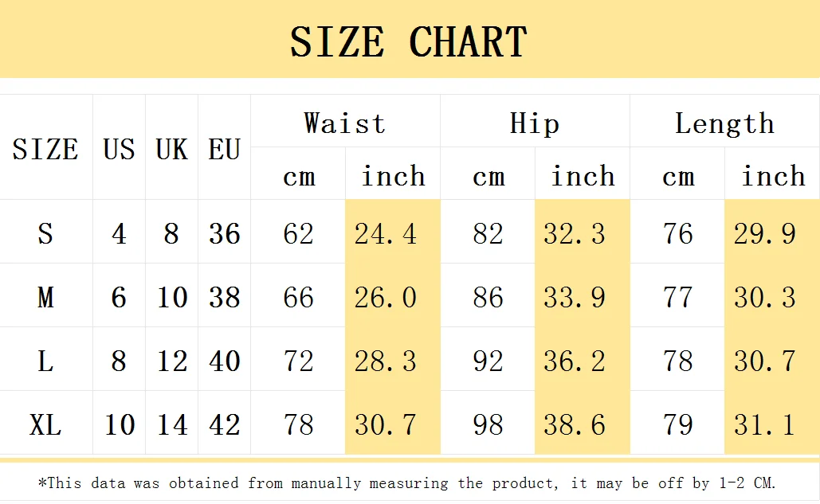This screenshot has height=504, width=820.
Task: Click the XL size row label
Action: [x=45, y=424]
